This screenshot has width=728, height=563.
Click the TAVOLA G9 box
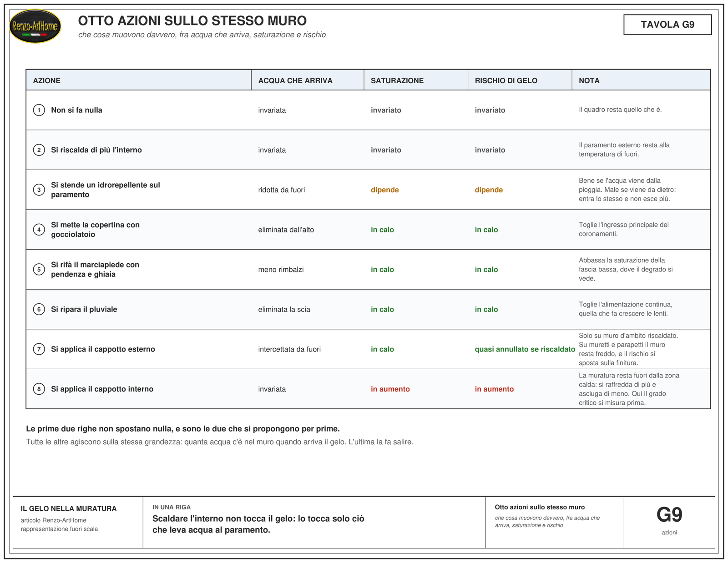(x=667, y=25)
